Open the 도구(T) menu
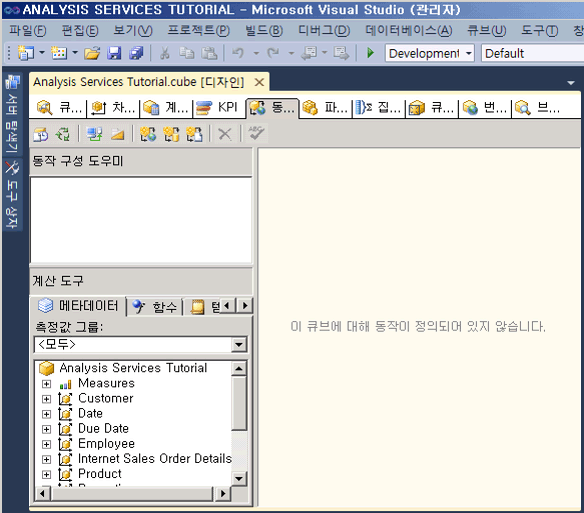Screen dimensions: 584x513 pos(539,31)
